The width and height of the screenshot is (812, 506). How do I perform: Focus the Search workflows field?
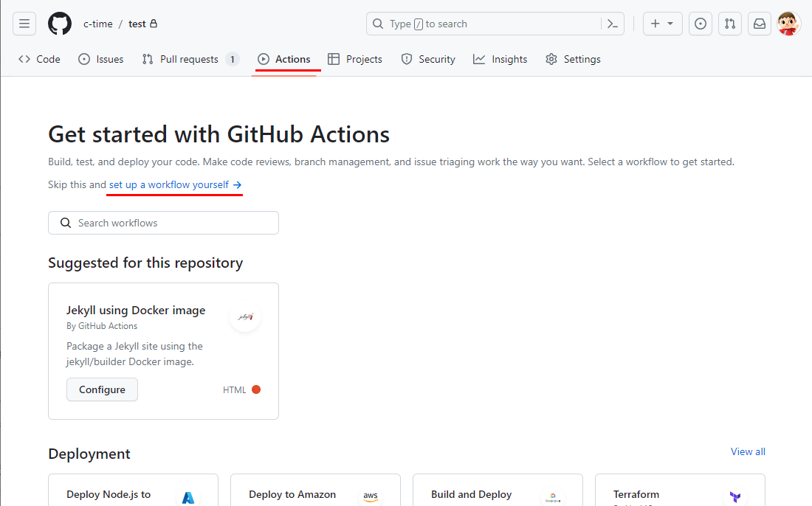(164, 223)
